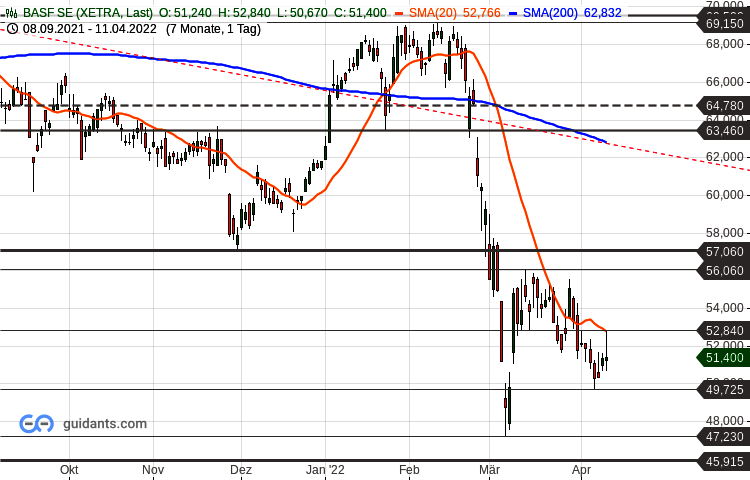Click the 56,060 price level tag
Screen dimensions: 750x480
pos(724,271)
